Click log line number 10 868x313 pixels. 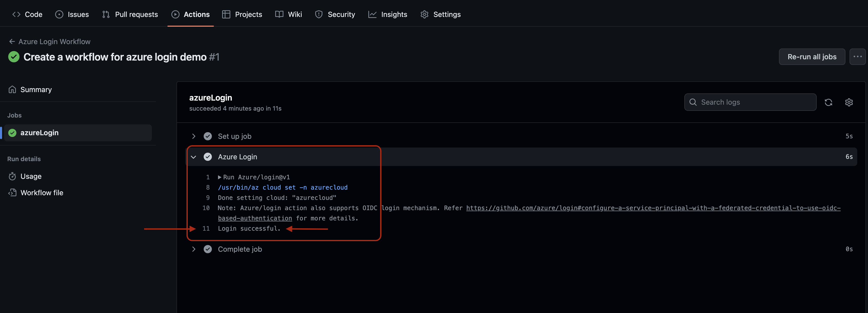coord(206,208)
